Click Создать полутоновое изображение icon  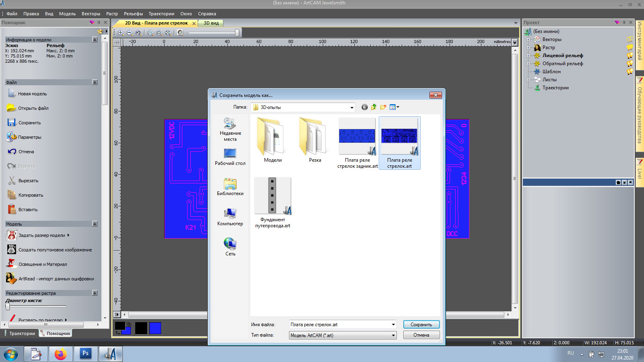tap(12, 249)
